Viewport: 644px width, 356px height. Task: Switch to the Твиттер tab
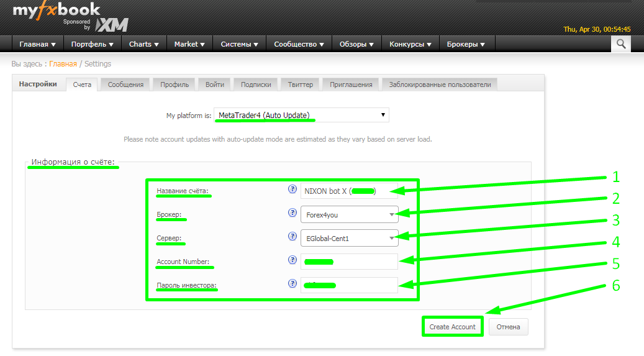[300, 84]
